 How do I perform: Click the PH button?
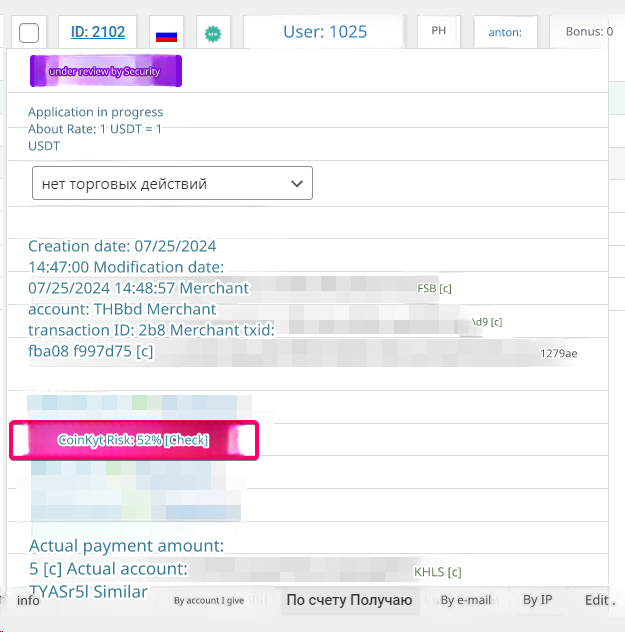(x=438, y=32)
